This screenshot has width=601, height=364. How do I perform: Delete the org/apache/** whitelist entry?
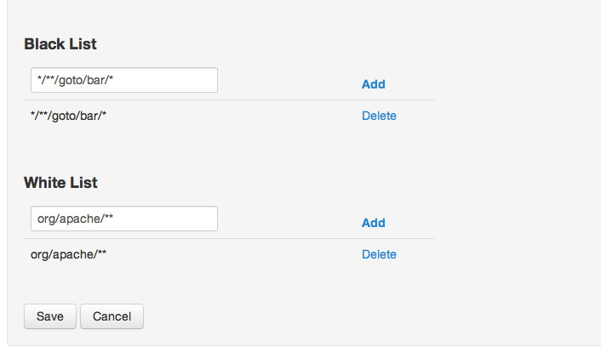coord(379,254)
